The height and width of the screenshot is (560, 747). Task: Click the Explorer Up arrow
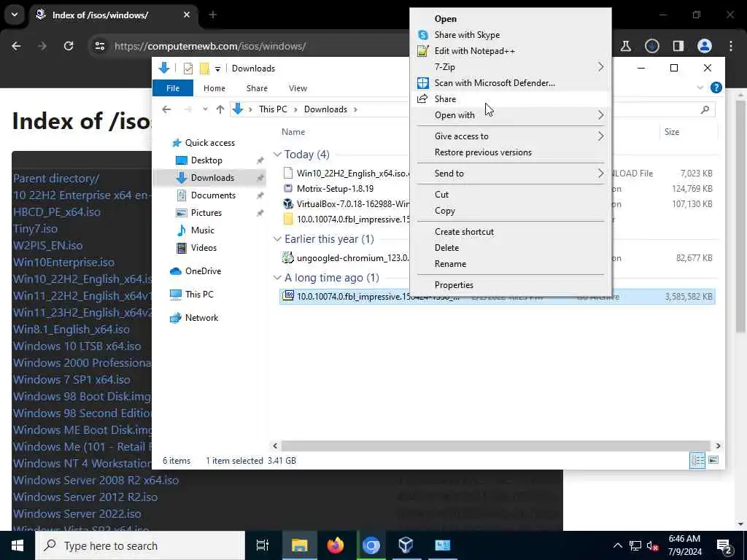pyautogui.click(x=220, y=109)
